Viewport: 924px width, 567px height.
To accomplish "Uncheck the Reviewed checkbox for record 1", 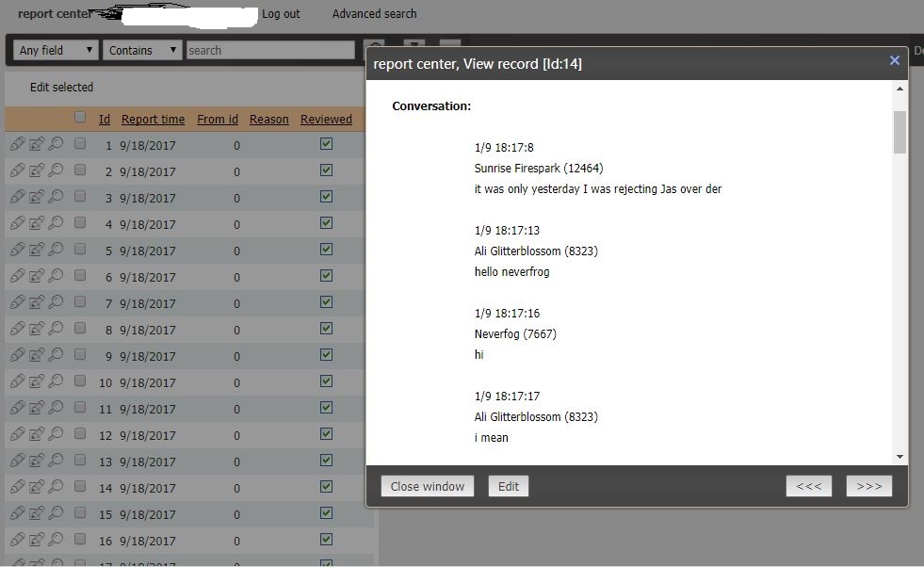I will [326, 144].
